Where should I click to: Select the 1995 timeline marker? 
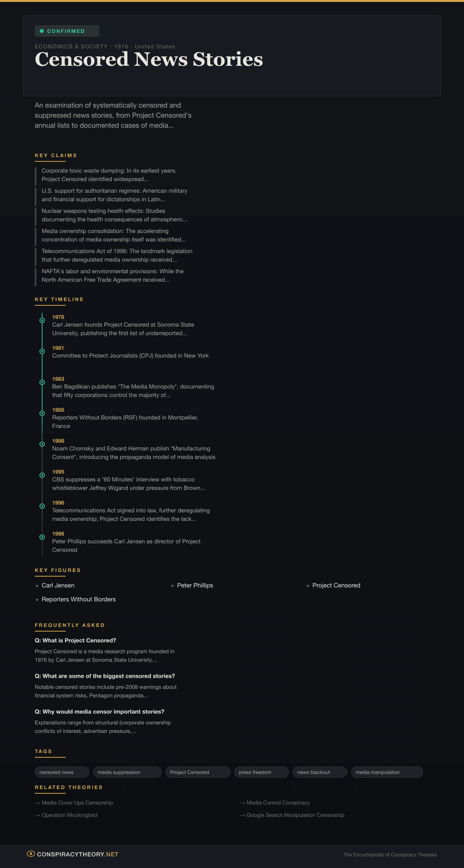pos(42,475)
